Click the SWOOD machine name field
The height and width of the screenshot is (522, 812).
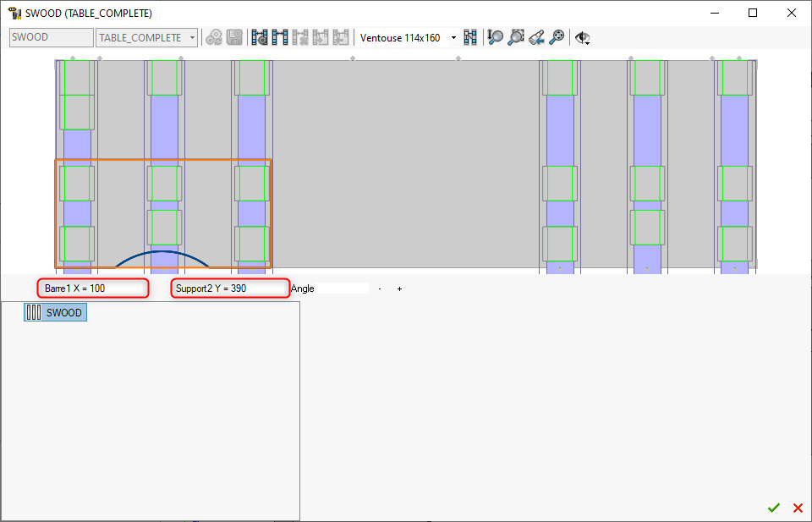click(52, 37)
